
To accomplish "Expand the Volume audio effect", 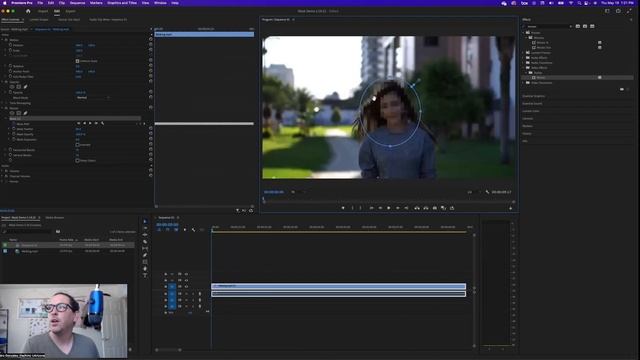I will pyautogui.click(x=2, y=171).
